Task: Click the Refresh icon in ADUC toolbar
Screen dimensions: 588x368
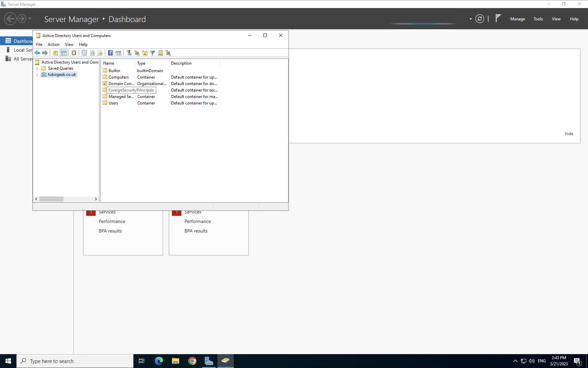Action: 92,53
